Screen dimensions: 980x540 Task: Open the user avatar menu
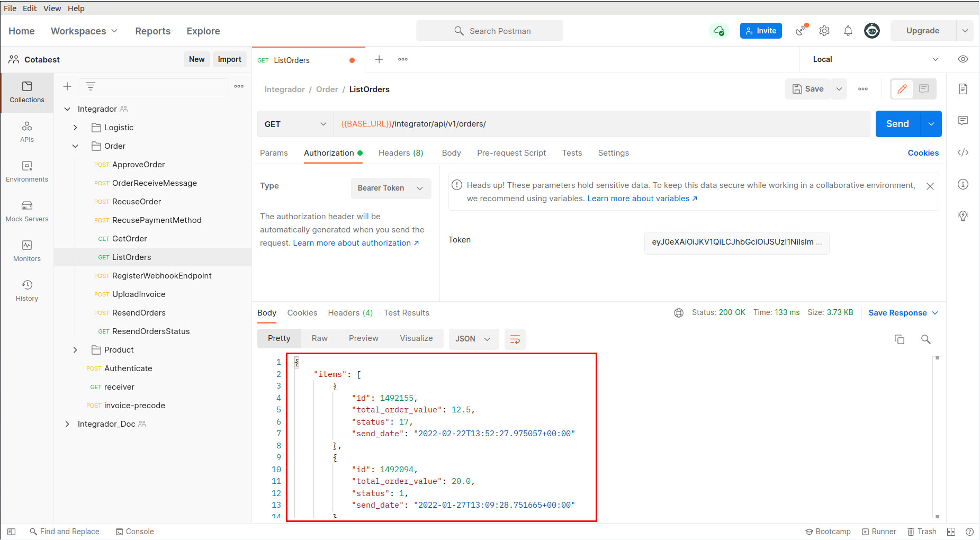[x=872, y=31]
